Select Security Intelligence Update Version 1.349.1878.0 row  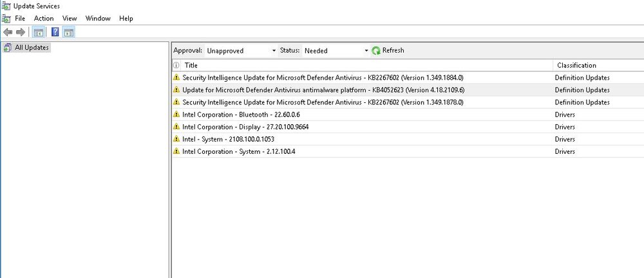click(323, 102)
